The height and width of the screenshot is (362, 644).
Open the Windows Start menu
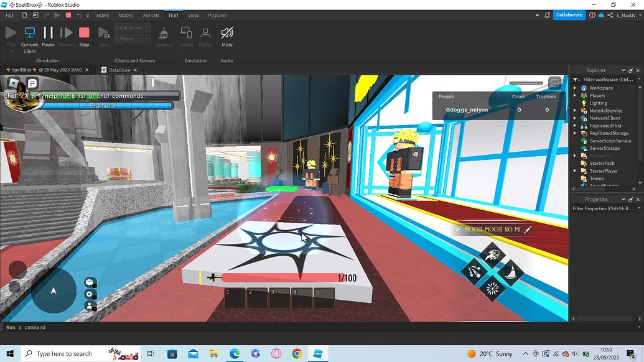[x=11, y=353]
